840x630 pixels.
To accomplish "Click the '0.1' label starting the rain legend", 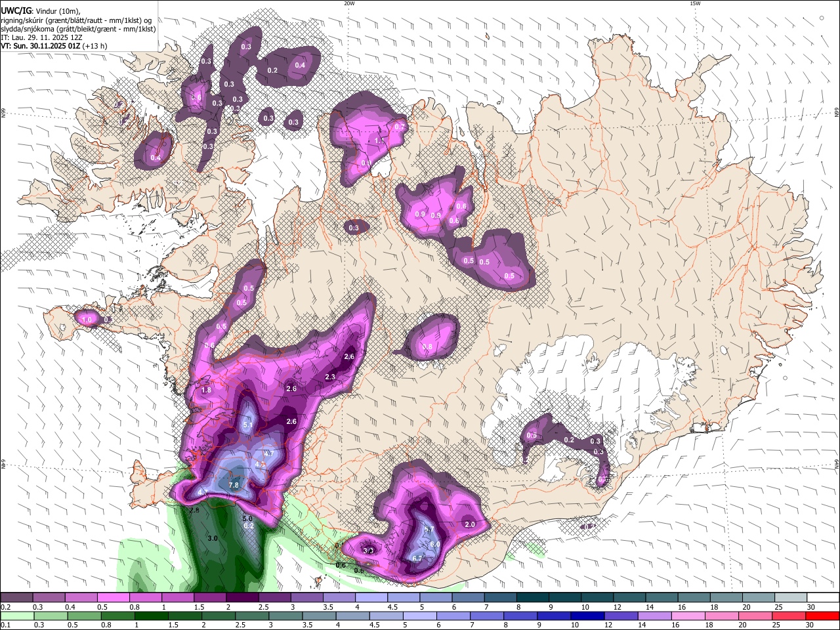I will (x=5, y=625).
